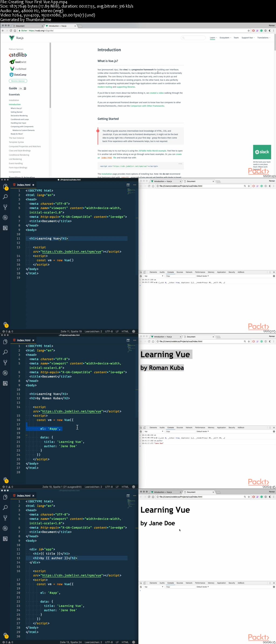Click the stdlib sponsor logo
This screenshot has width=276, height=644.
18,55
